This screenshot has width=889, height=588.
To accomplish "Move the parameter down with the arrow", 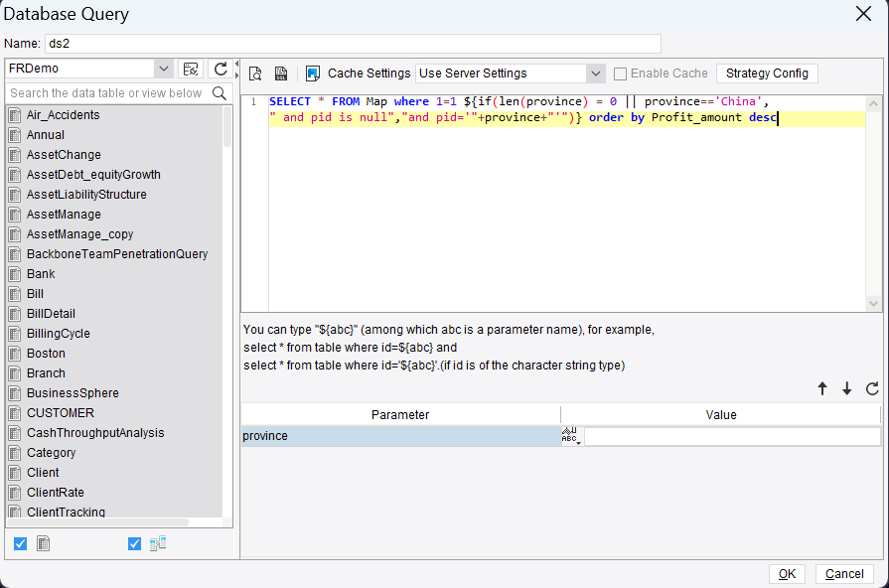I will coord(846,388).
